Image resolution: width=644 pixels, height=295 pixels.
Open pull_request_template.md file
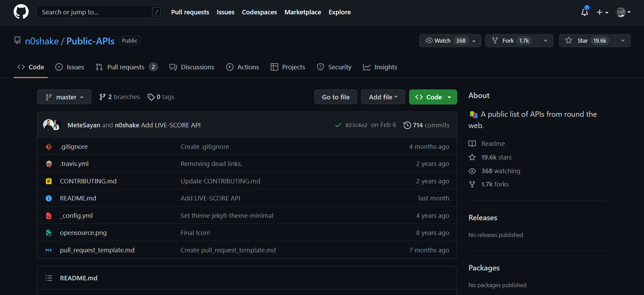coord(97,250)
